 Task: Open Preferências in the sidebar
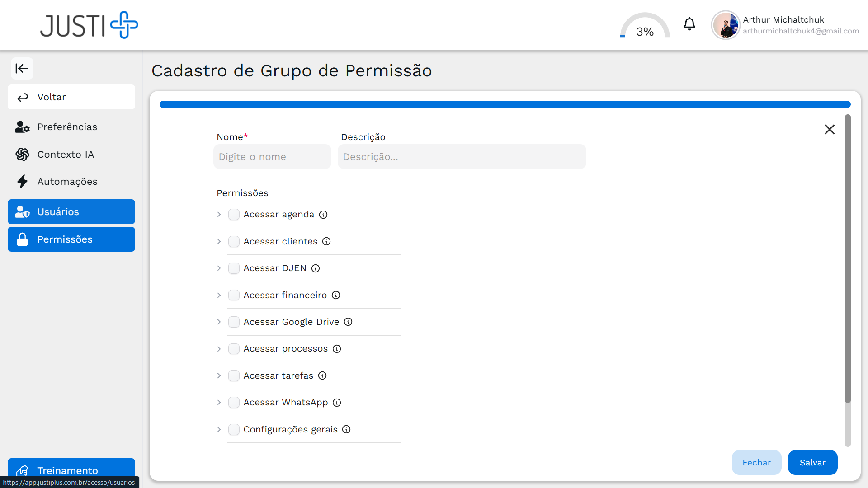(67, 127)
